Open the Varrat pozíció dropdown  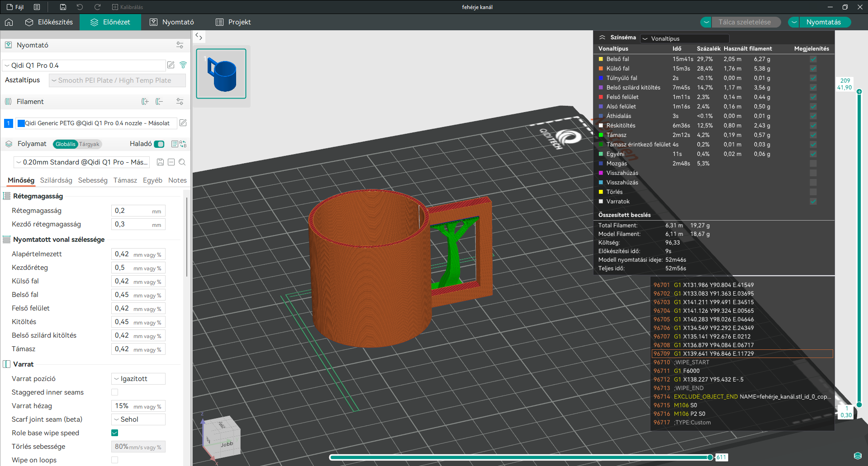[138, 379]
